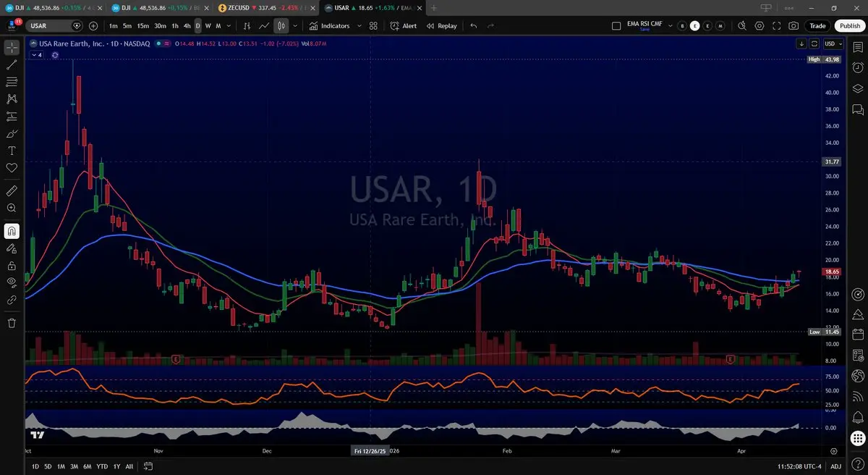This screenshot has width=868, height=475.
Task: Select the W weekly timeframe
Action: pos(208,26)
